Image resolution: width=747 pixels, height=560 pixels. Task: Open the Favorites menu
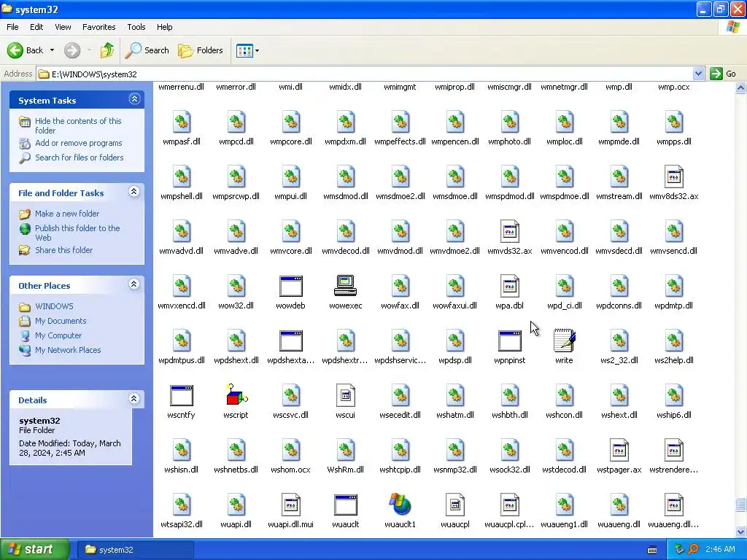click(98, 27)
